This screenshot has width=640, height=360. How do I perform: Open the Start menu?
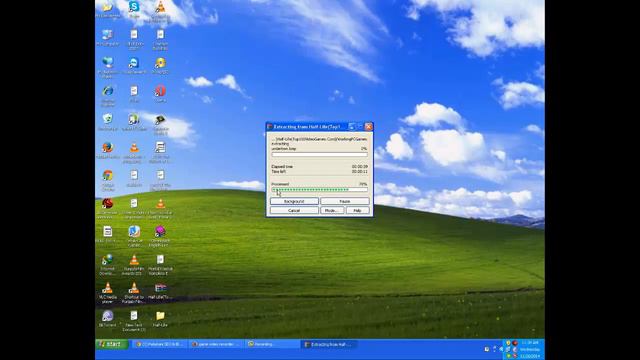tap(111, 344)
